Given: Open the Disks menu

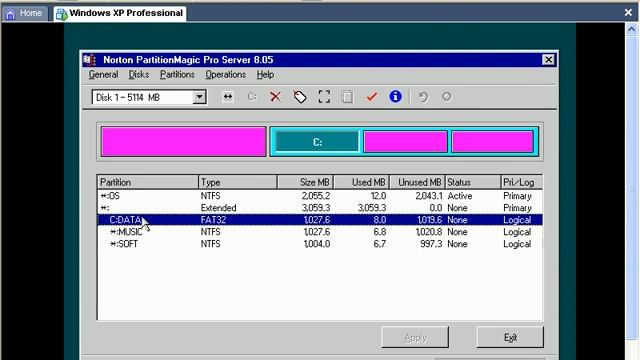Looking at the screenshot, I should (139, 75).
